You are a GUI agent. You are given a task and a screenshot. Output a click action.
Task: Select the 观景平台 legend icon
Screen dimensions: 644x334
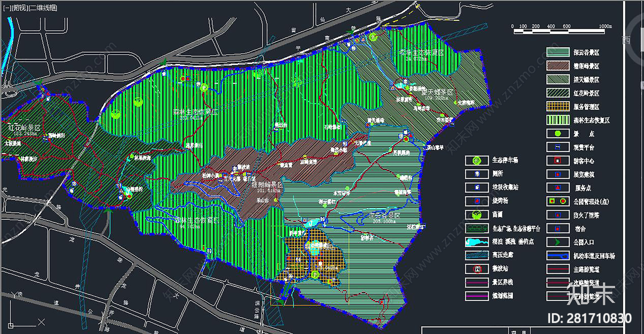[x=557, y=147]
